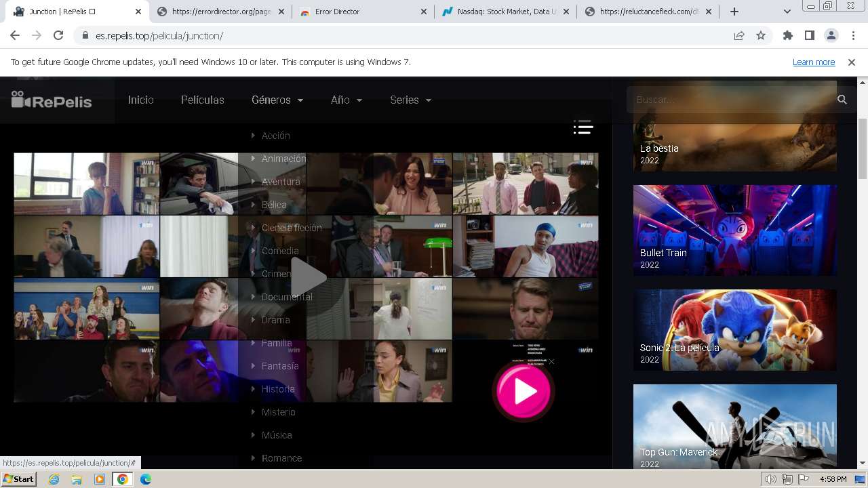
Task: Expand the Series dropdown menu
Action: (411, 100)
